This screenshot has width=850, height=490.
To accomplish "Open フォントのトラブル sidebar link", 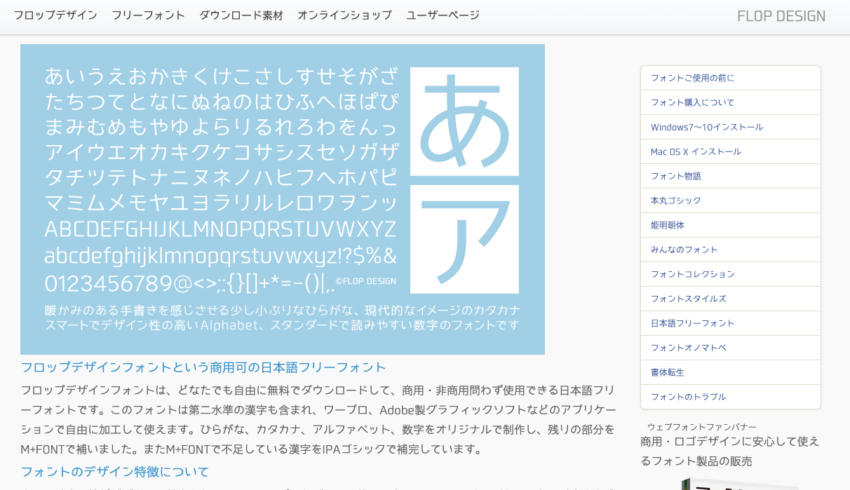I will [730, 397].
